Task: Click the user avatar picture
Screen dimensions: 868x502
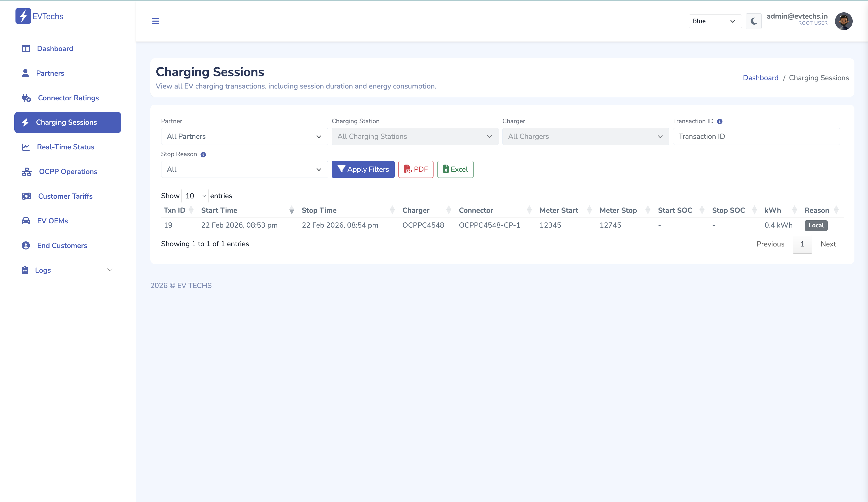Action: coord(843,21)
